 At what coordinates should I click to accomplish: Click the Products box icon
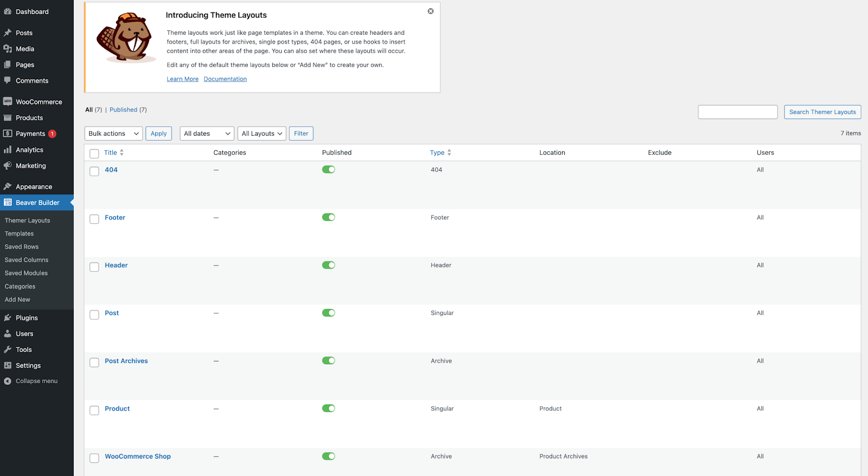[8, 118]
